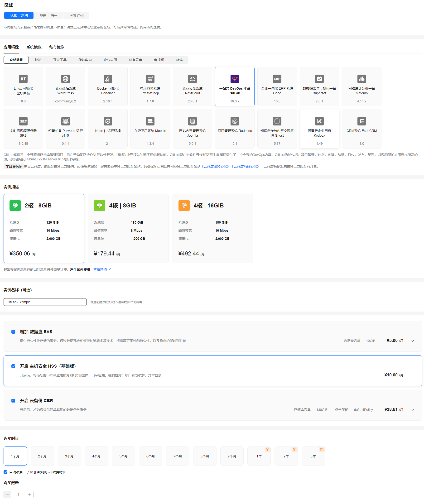Expand the 云备份 CBR options chevron
This screenshot has width=424, height=504.
point(412,410)
